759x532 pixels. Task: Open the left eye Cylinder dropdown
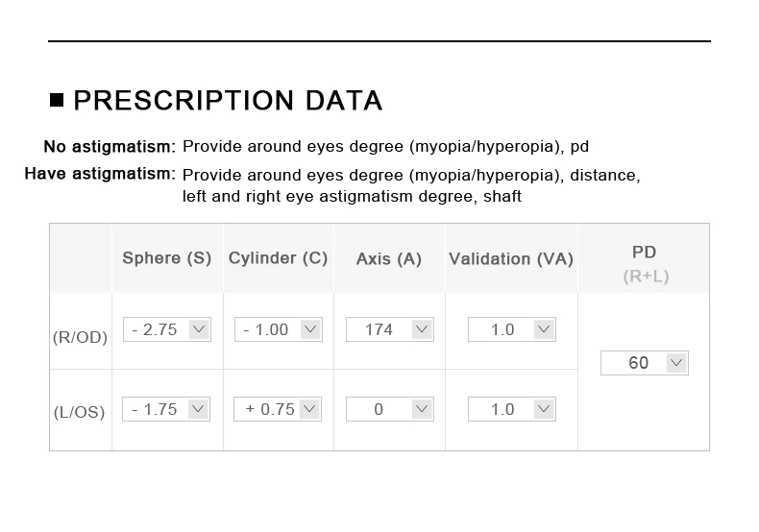(x=279, y=409)
